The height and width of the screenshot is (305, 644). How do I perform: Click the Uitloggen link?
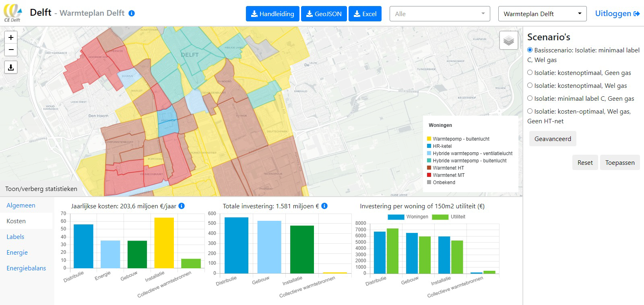click(617, 13)
